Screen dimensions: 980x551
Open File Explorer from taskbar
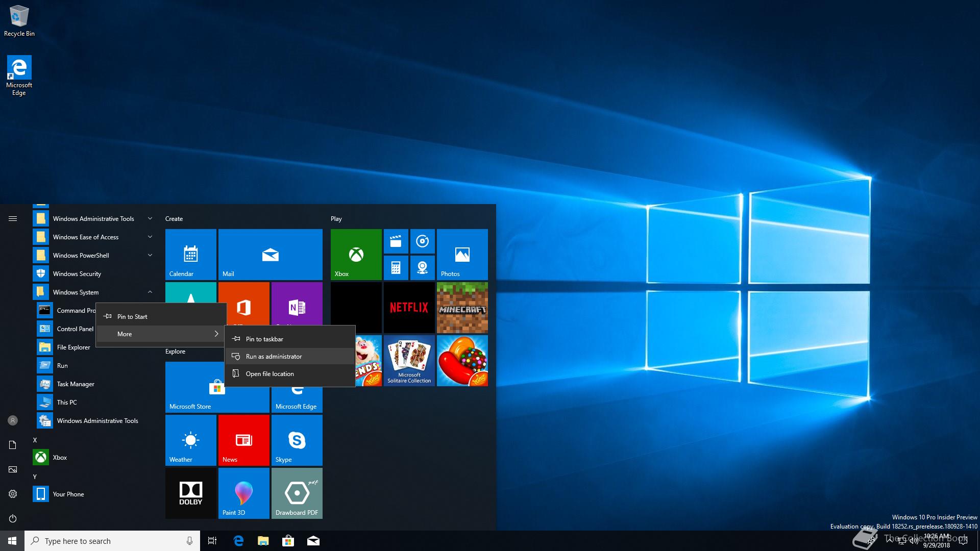263,541
